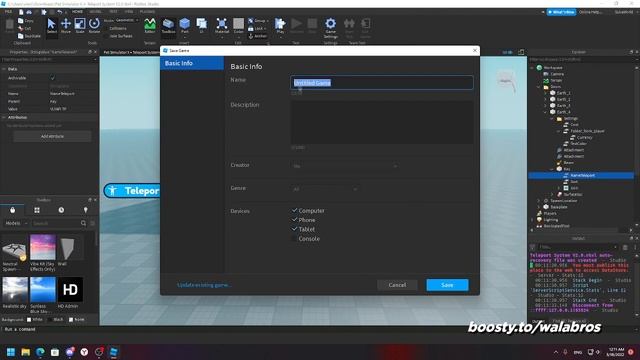The height and width of the screenshot is (360, 640).
Task: Toggle the Archivable property checkbox
Action: point(53,78)
